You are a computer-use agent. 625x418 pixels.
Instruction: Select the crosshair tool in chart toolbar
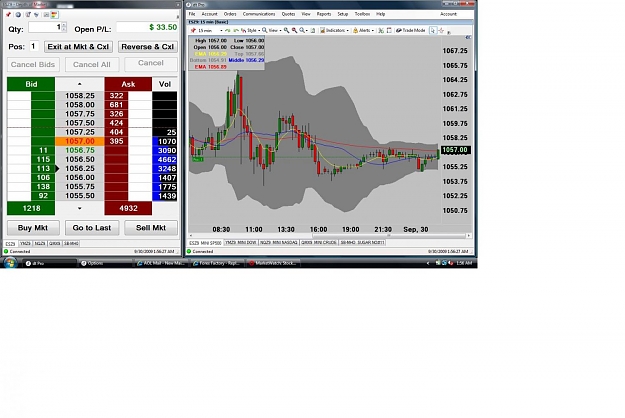coord(441,30)
